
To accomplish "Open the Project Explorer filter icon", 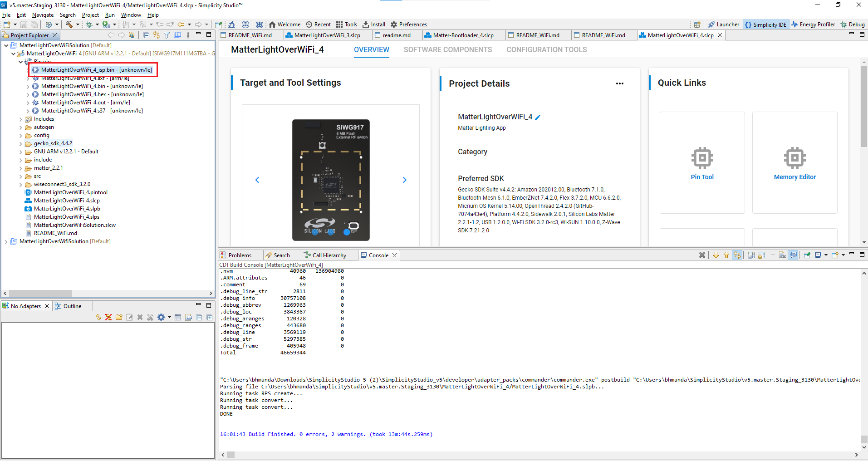I will [167, 35].
